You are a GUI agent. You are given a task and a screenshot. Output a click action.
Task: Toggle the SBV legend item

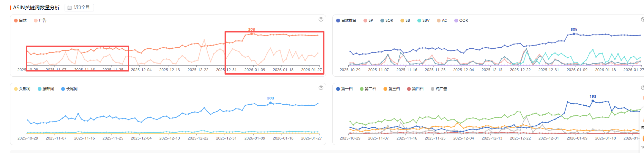[x=424, y=20]
